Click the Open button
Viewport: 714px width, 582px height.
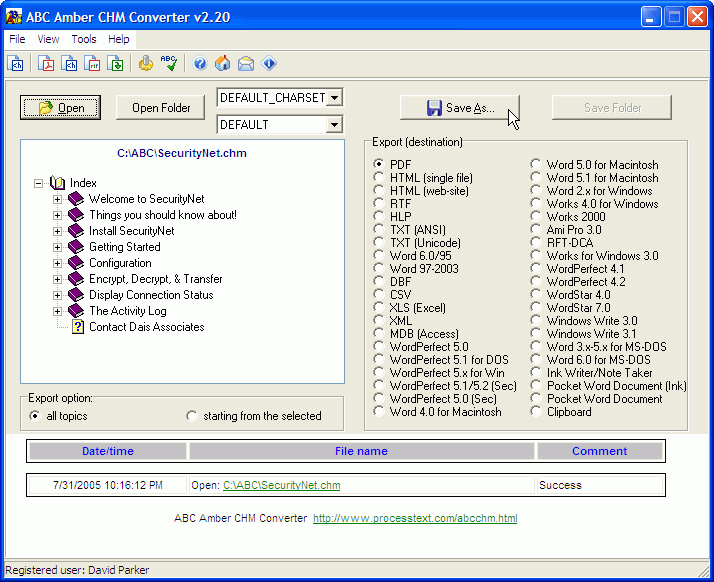[61, 107]
